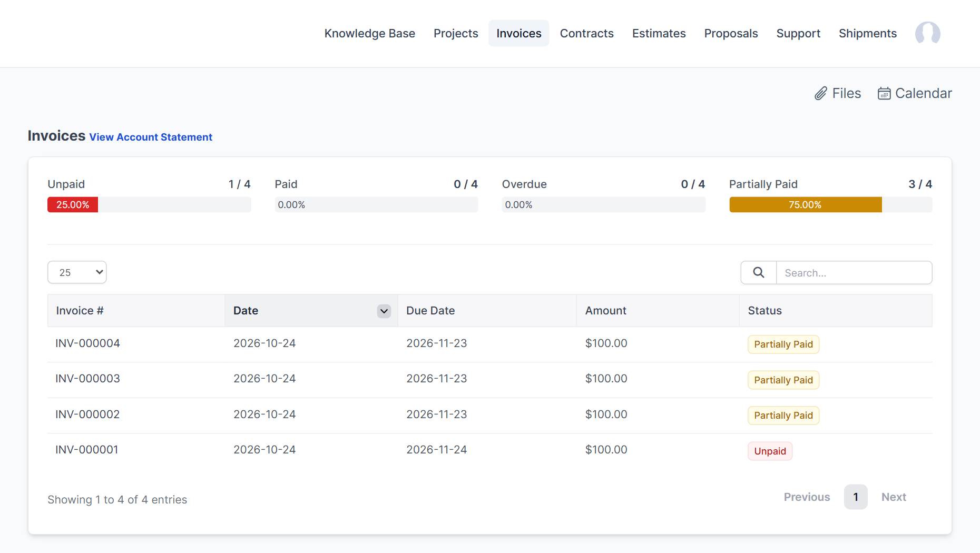Image resolution: width=980 pixels, height=553 pixels.
Task: Click the $100.00 amount for INV-000001
Action: 606,450
